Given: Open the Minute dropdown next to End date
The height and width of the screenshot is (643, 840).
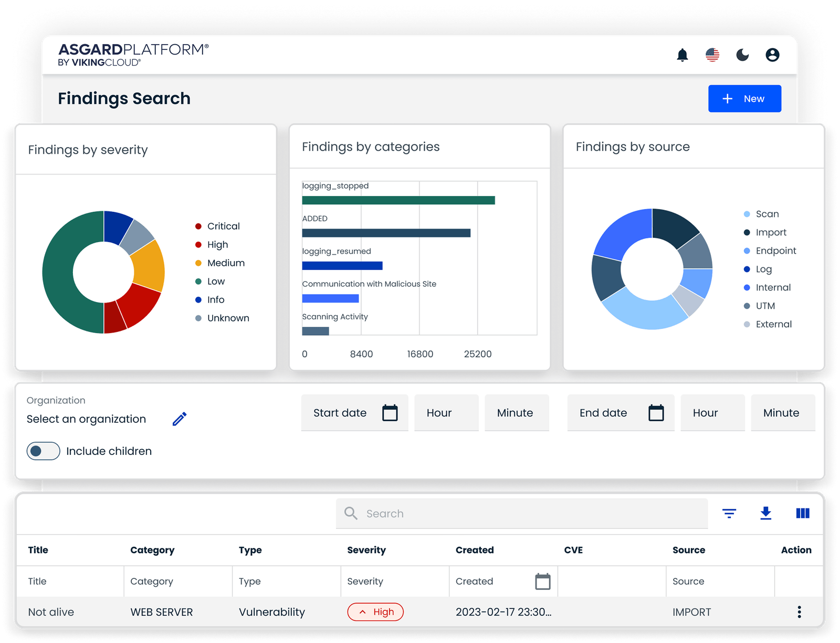Looking at the screenshot, I should point(783,413).
